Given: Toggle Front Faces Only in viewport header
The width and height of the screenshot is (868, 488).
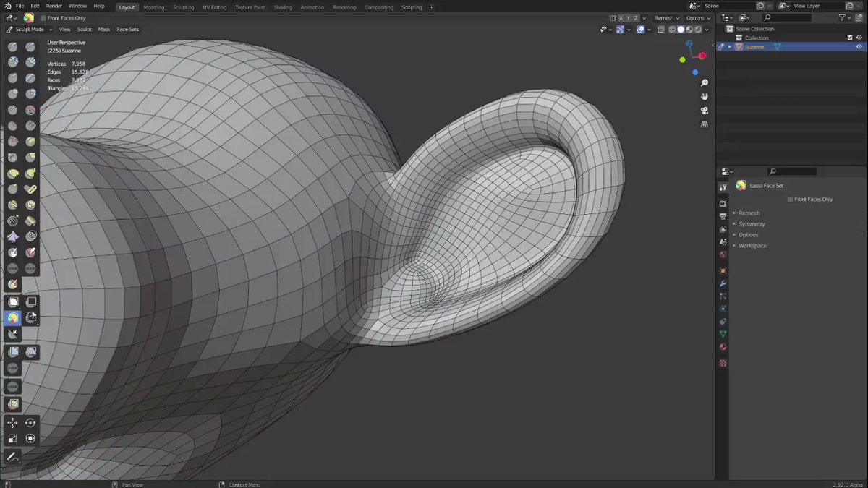Looking at the screenshot, I should point(43,18).
